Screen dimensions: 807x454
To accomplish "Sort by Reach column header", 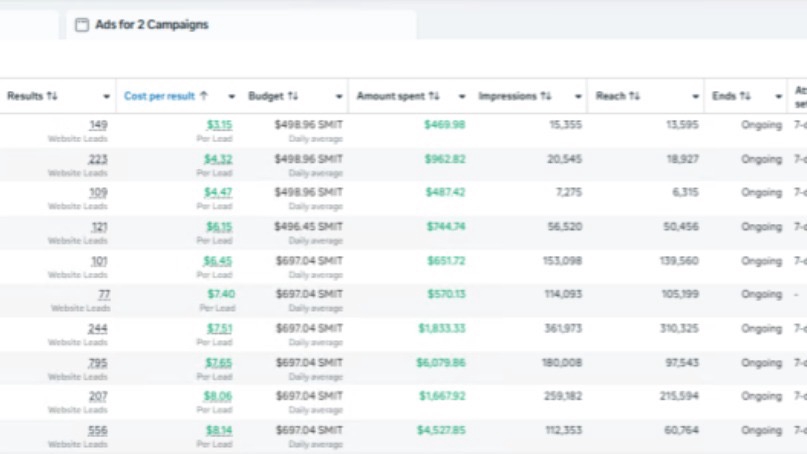I will coord(611,97).
